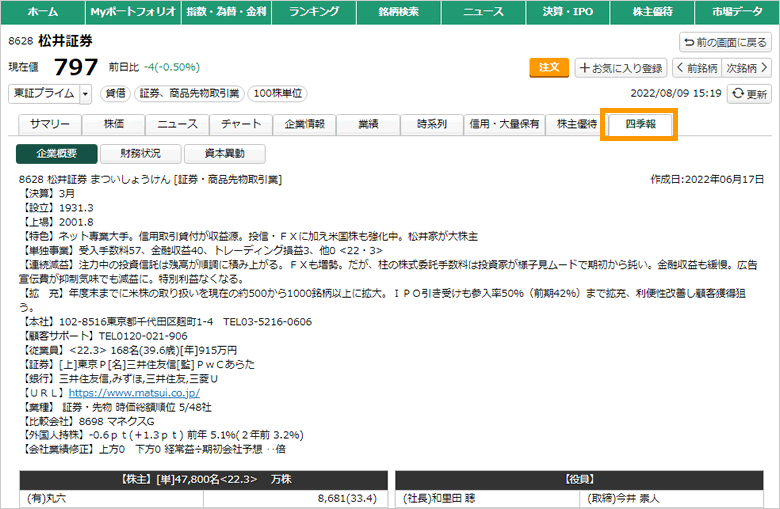780x509 pixels.
Task: Open the 信用・大量保有 tab
Action: tap(504, 124)
